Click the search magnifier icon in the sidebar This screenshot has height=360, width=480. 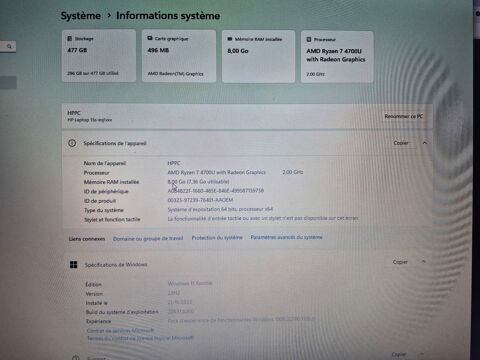click(x=9, y=46)
